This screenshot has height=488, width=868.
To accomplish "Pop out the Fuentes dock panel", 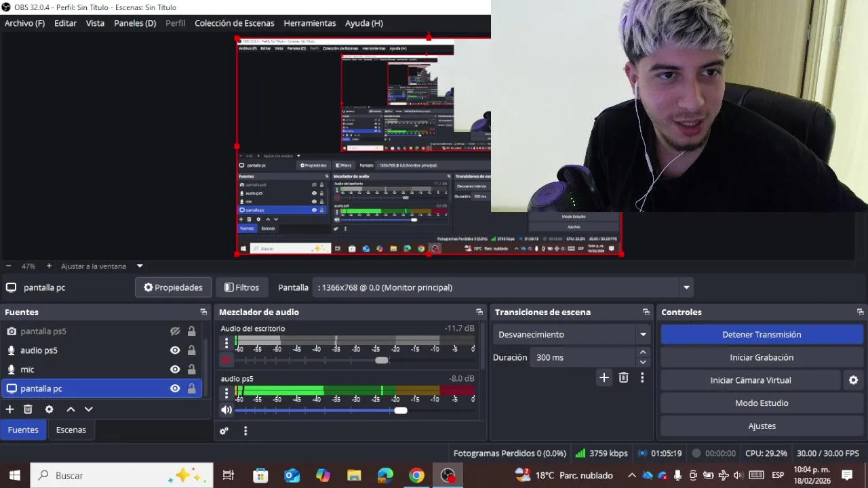I will tap(203, 312).
